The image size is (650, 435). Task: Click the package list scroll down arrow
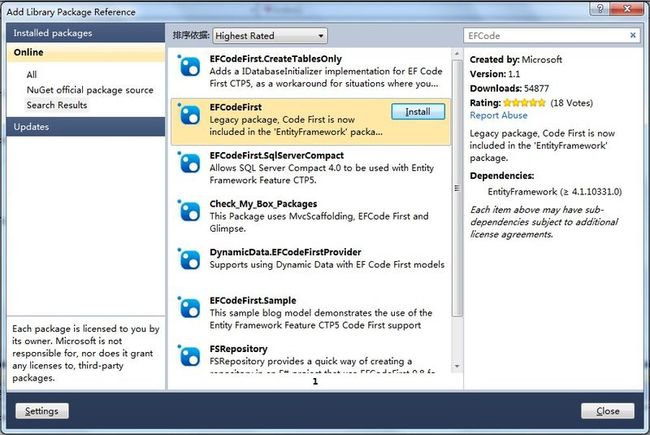pos(457,366)
